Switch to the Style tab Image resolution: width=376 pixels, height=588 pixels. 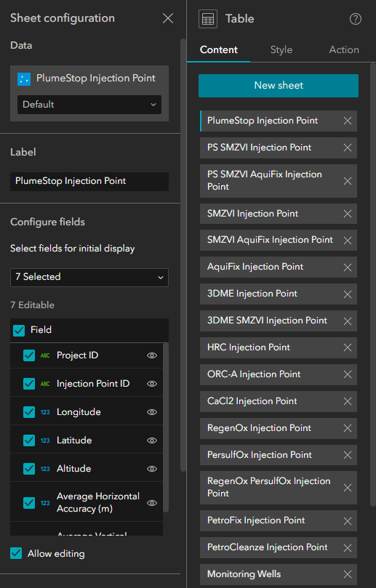281,50
